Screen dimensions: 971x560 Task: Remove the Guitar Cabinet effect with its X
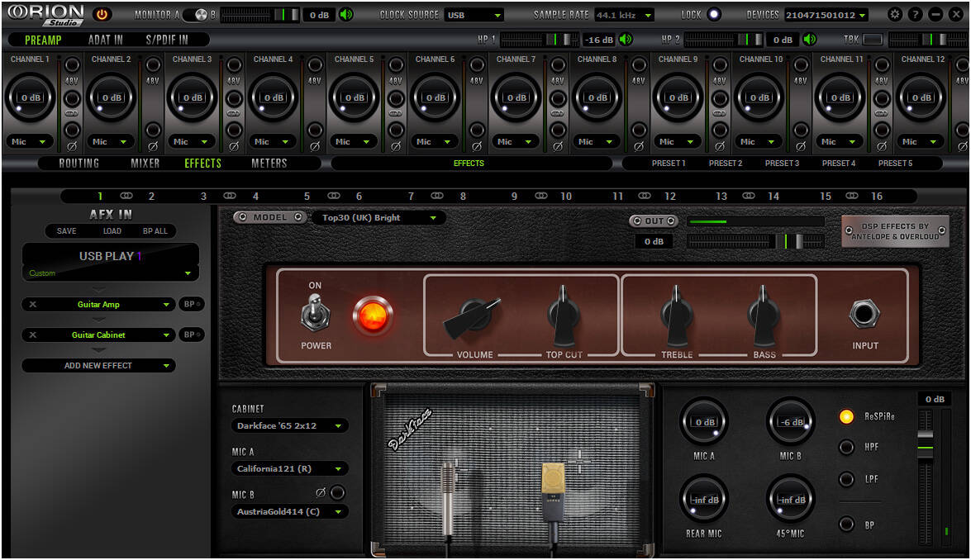coord(33,335)
